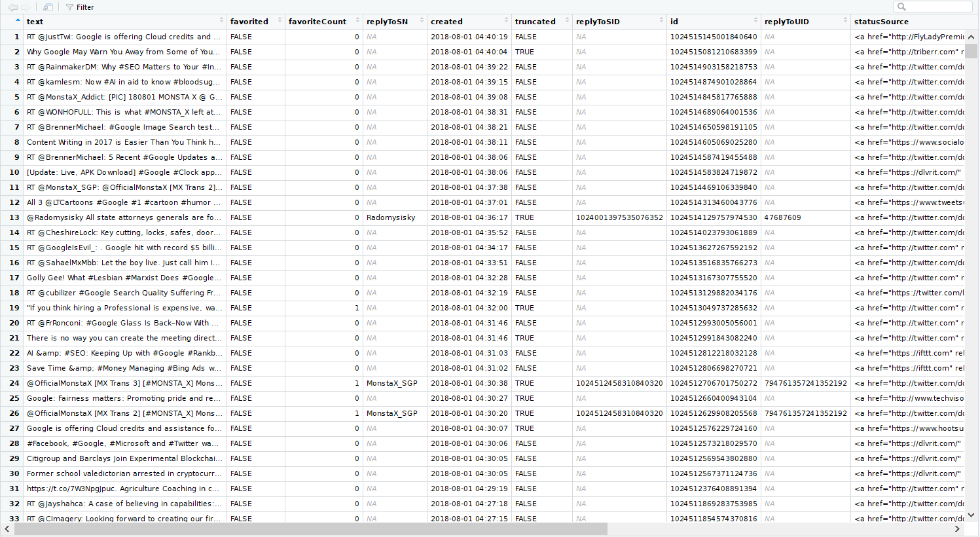Select TRUE in truncated column of row 27
This screenshot has height=537, width=980.
coord(542,428)
